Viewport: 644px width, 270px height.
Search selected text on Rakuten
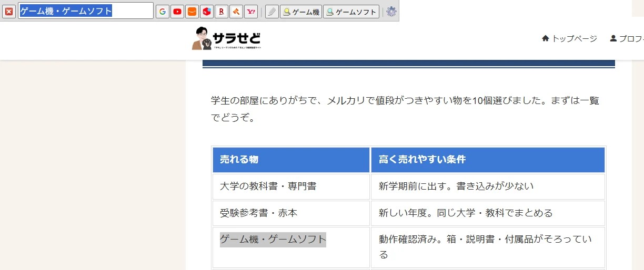pos(222,12)
